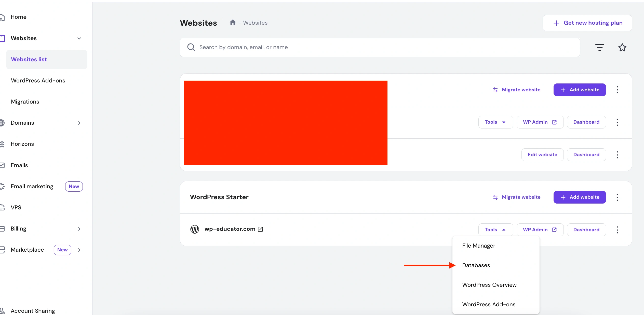
Task: Expand the Domains sidebar section
Action: 79,123
